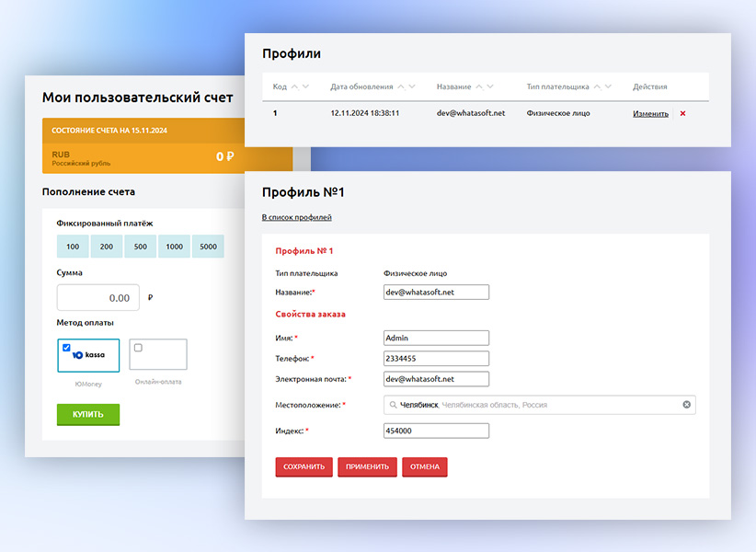The image size is (756, 552).
Task: Pick the 500 fixed payment amount
Action: point(140,247)
